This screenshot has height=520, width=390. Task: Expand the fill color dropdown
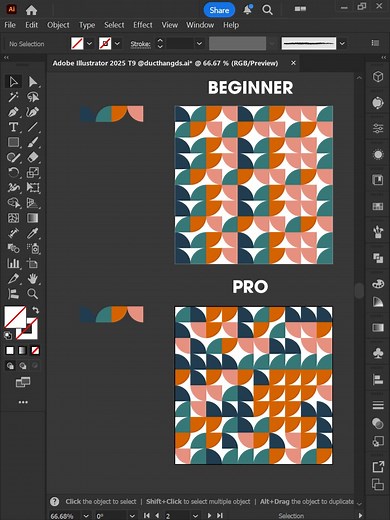tap(89, 44)
